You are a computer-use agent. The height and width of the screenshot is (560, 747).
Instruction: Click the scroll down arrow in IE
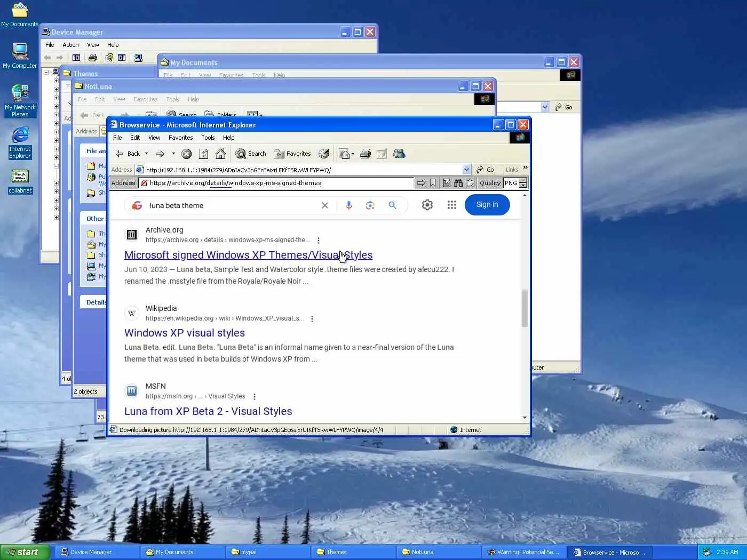[x=525, y=418]
